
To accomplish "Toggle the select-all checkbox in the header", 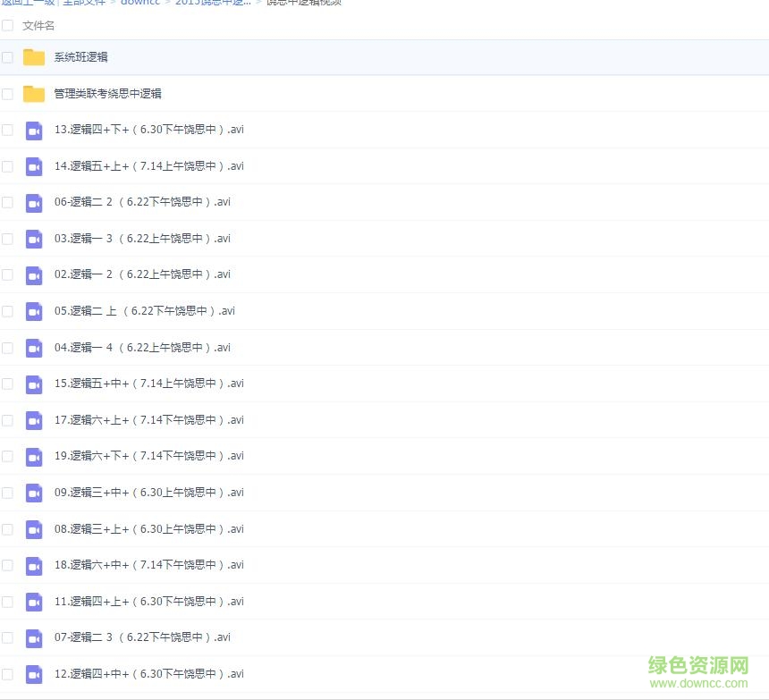I will click(8, 26).
